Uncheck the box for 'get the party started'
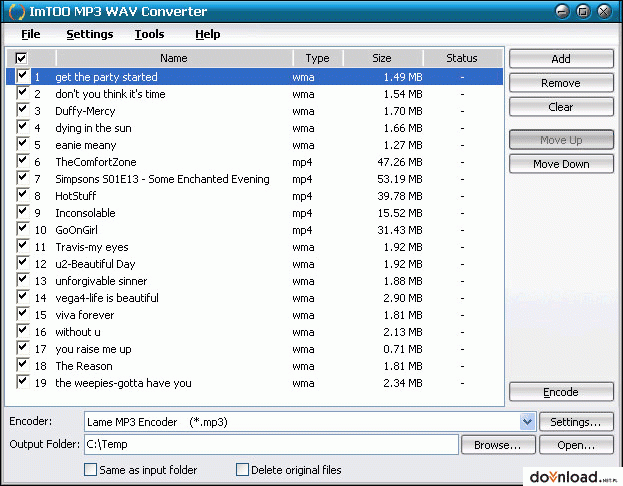The width and height of the screenshot is (623, 486). pyautogui.click(x=22, y=76)
